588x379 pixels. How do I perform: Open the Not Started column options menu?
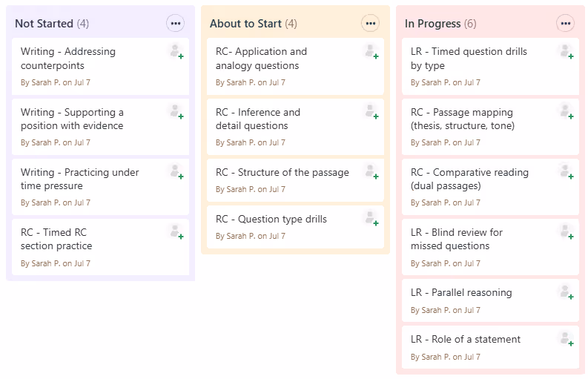pos(176,24)
